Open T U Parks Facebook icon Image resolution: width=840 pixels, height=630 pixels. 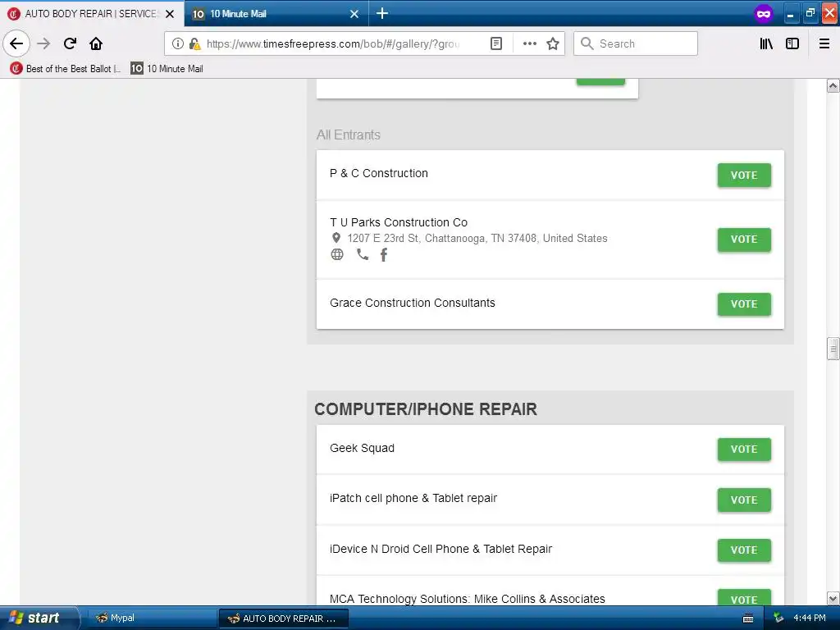tap(384, 254)
